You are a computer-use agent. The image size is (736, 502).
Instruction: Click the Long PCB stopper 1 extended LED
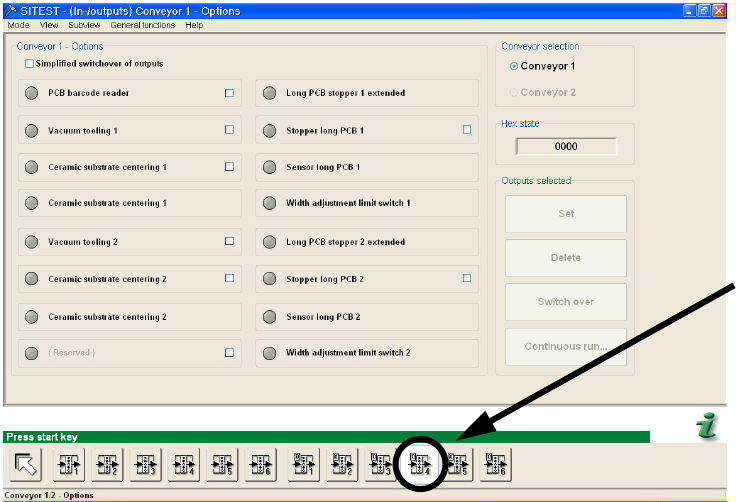269,93
